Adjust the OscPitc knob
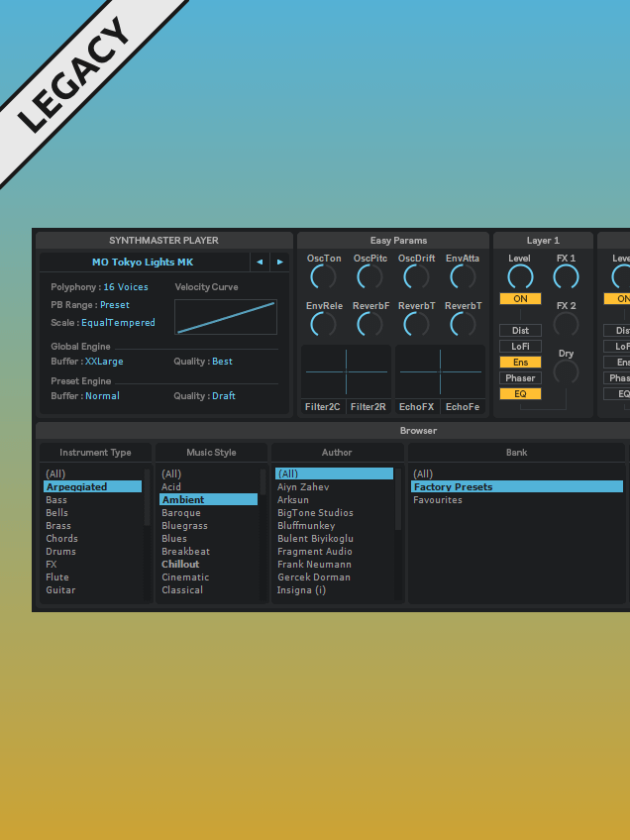The image size is (630, 840). pyautogui.click(x=370, y=277)
